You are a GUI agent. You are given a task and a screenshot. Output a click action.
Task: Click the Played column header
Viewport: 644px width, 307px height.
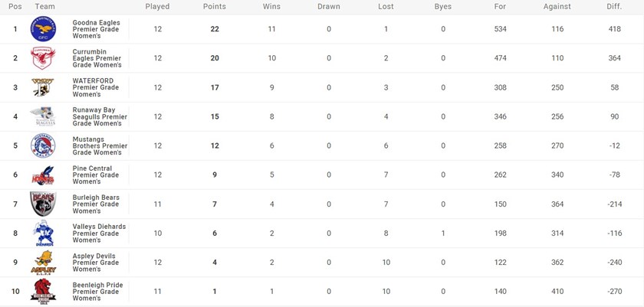click(157, 6)
